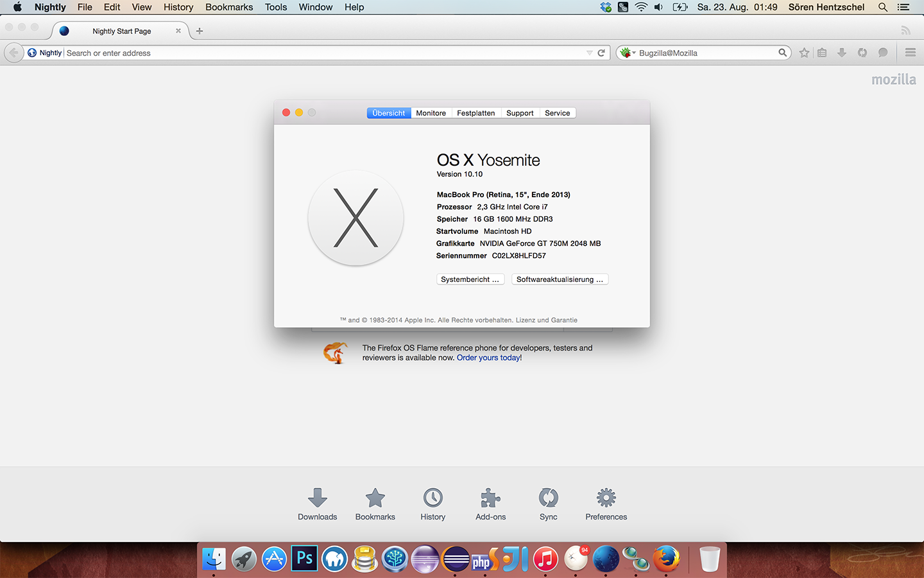
Task: Click the "NVIDIA GeForce GT 750M 2048 MB" text
Action: [540, 243]
